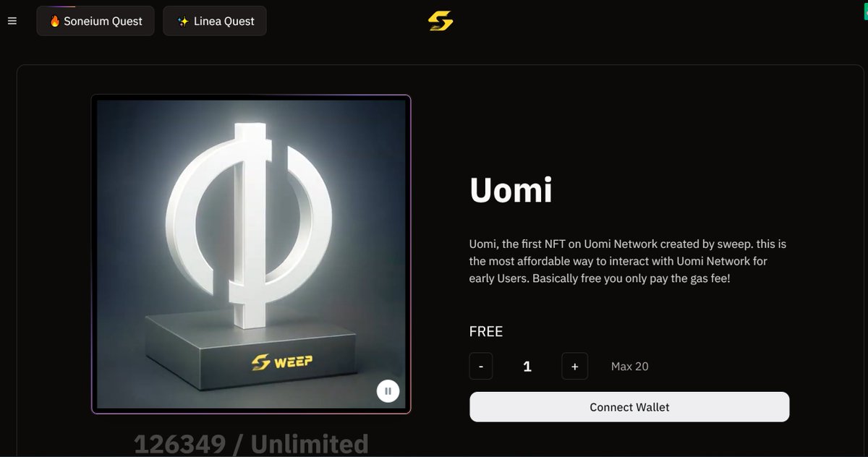
Task: Open the Soneium Quest tab
Action: [x=95, y=21]
